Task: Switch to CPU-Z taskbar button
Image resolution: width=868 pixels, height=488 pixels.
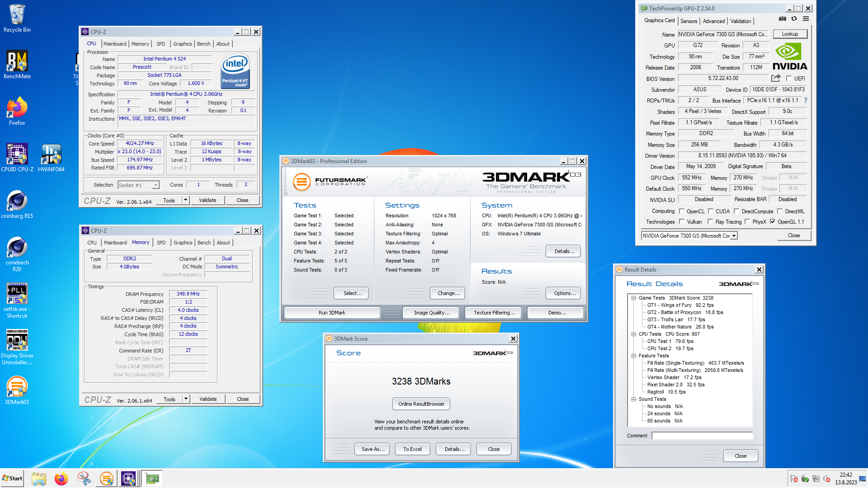Action: (x=128, y=479)
